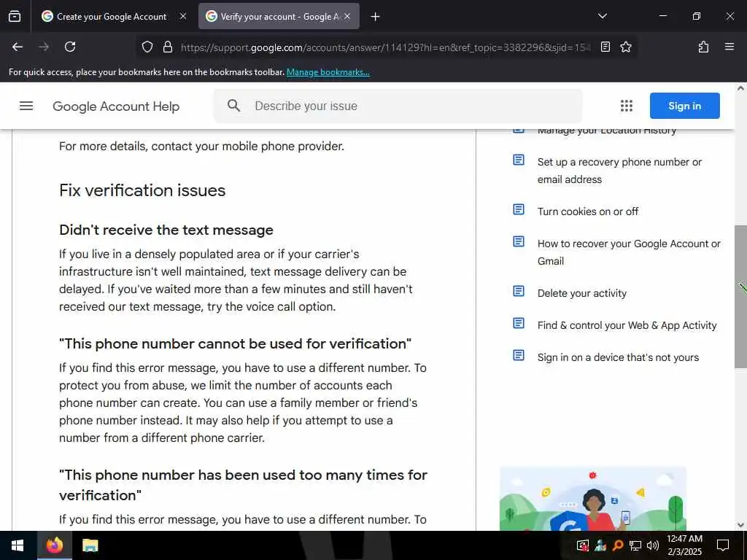
Task: Open Windows Start menu
Action: click(x=18, y=545)
